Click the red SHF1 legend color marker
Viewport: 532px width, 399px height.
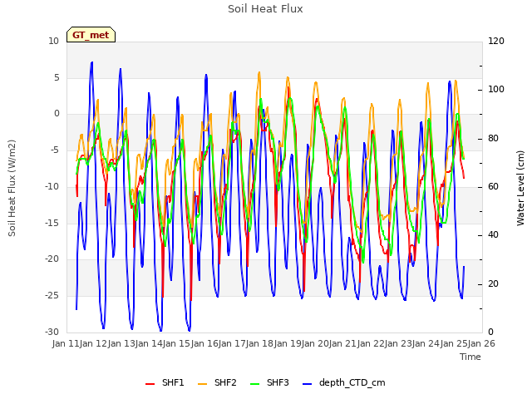tap(150, 384)
